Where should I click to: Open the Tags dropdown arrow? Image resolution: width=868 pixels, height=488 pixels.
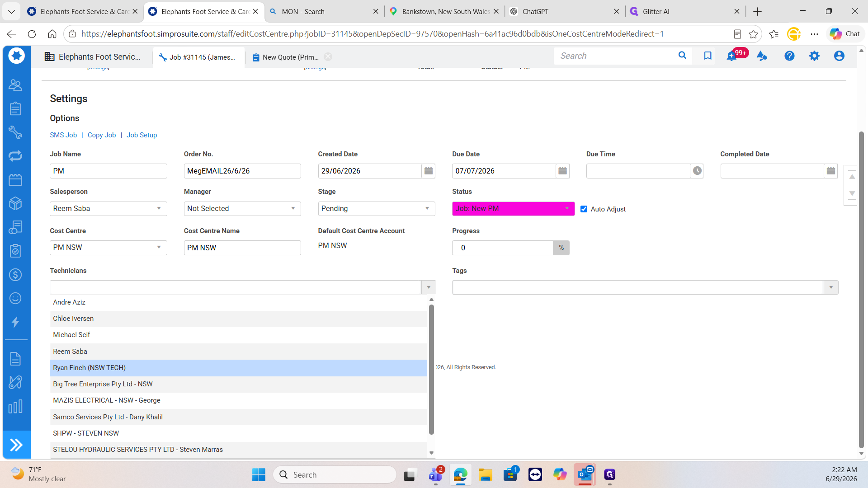pyautogui.click(x=831, y=287)
